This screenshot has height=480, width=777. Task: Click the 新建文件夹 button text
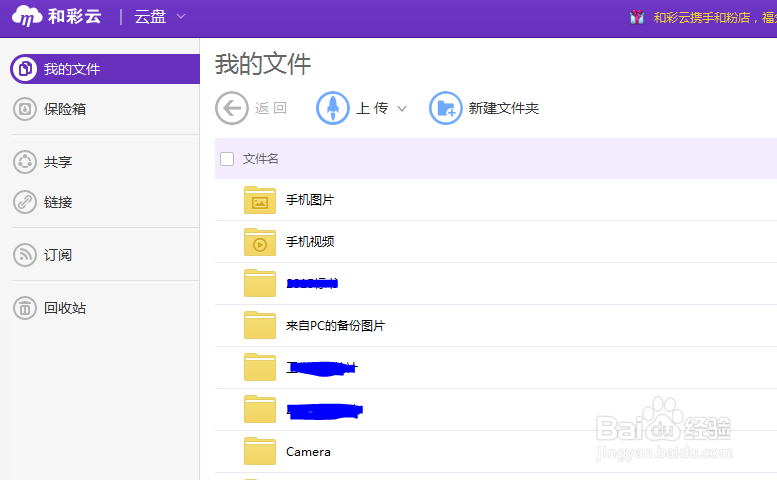pos(504,108)
